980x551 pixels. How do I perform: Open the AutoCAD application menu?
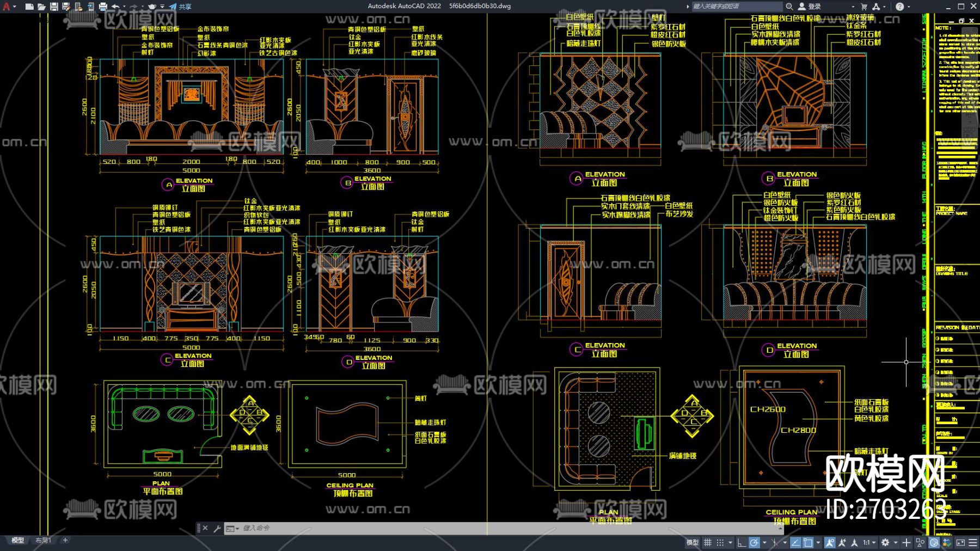tap(7, 7)
